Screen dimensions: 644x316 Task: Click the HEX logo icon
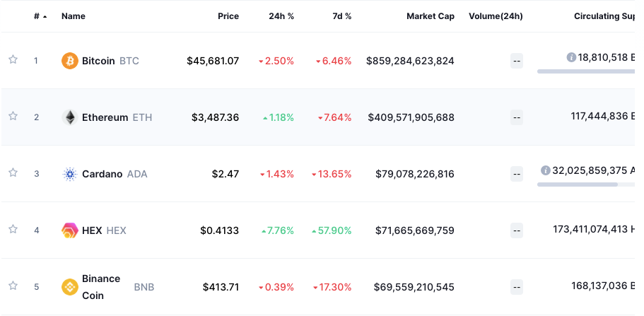point(69,230)
